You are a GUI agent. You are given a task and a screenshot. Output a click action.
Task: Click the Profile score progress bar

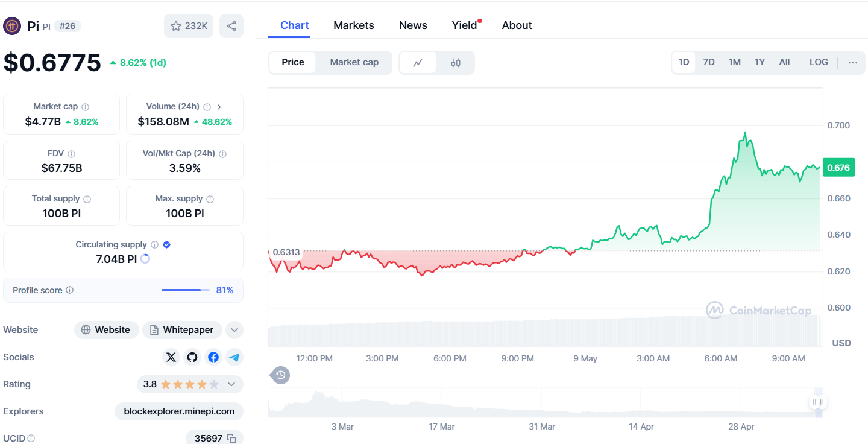pyautogui.click(x=186, y=290)
